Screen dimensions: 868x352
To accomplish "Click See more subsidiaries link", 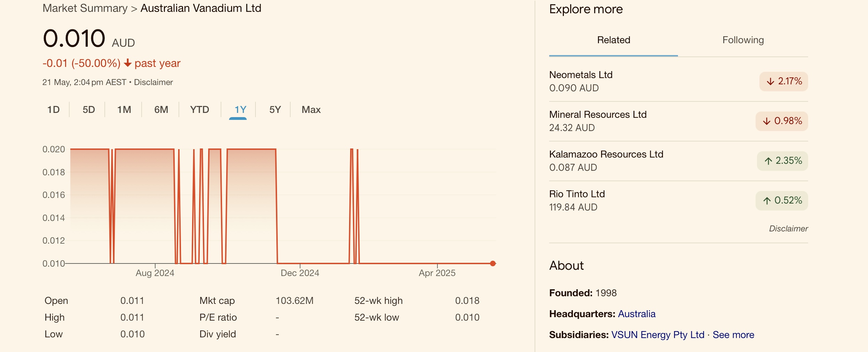I will (x=733, y=335).
